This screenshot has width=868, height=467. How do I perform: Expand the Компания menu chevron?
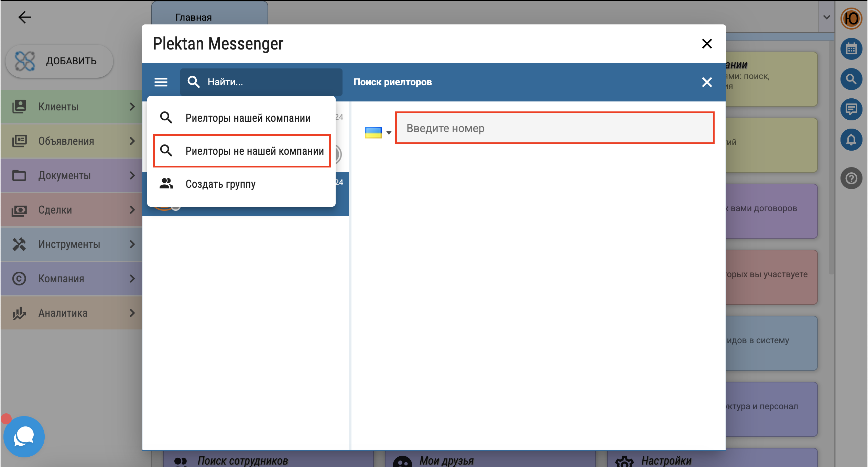click(132, 279)
